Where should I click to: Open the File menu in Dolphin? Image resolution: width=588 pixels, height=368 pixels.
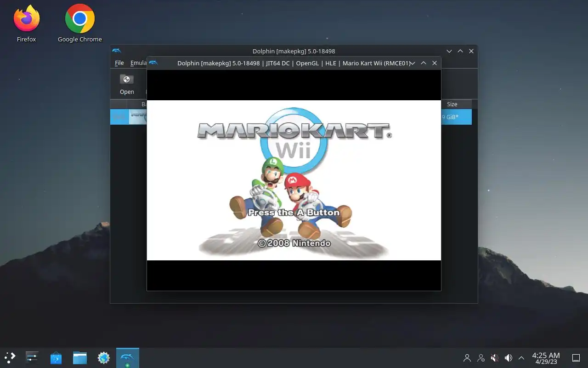click(119, 63)
